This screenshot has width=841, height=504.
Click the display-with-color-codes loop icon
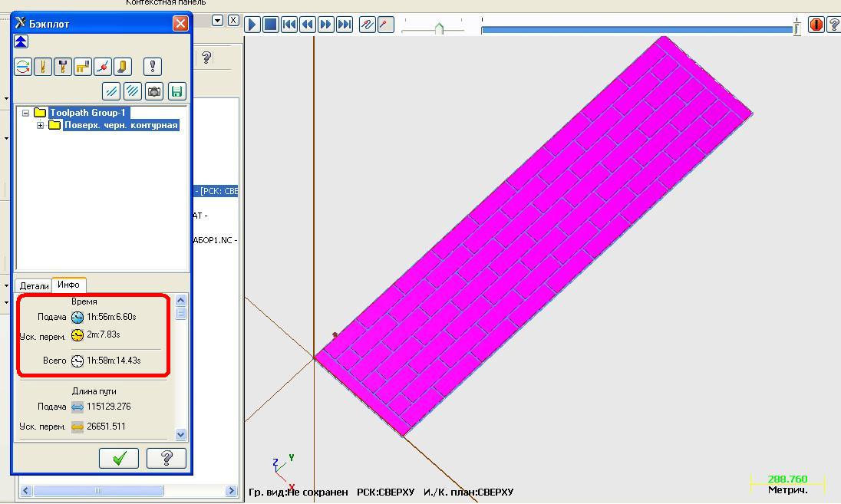click(x=23, y=67)
